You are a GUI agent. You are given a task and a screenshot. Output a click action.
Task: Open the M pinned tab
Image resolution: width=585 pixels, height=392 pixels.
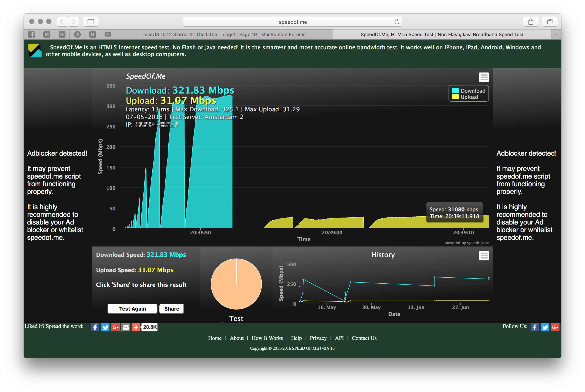coord(47,34)
